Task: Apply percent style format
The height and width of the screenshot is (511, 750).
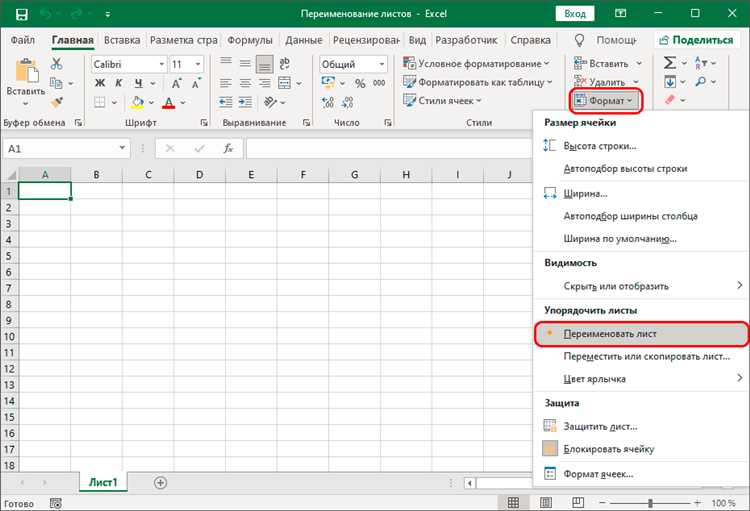Action: (360, 83)
